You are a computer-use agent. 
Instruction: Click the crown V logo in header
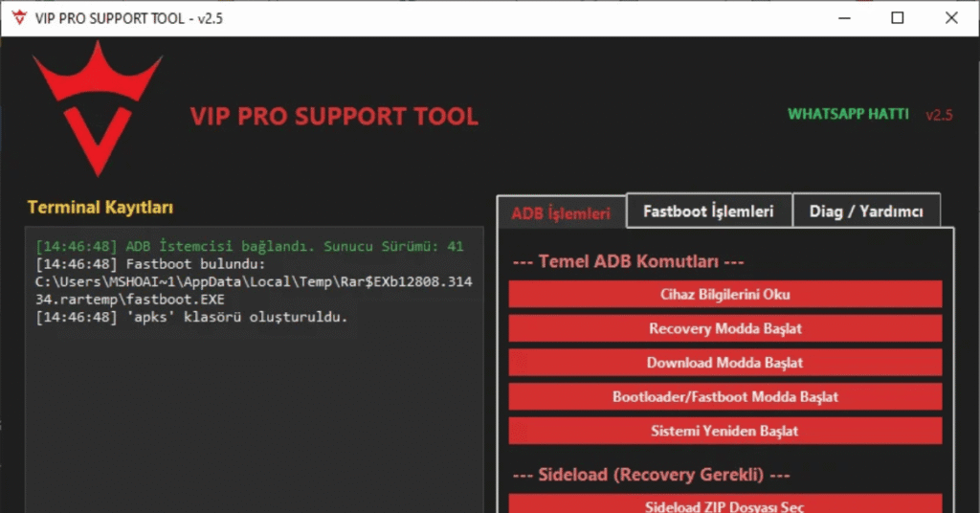point(98,109)
